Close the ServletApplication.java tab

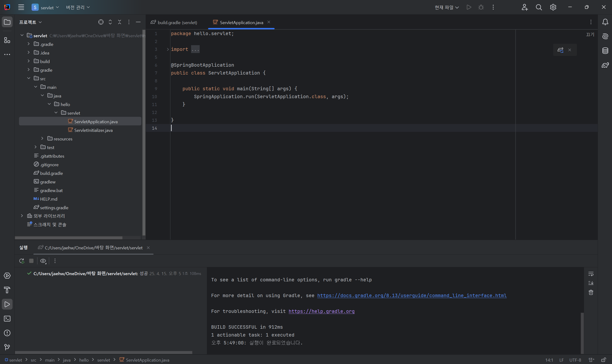click(269, 22)
